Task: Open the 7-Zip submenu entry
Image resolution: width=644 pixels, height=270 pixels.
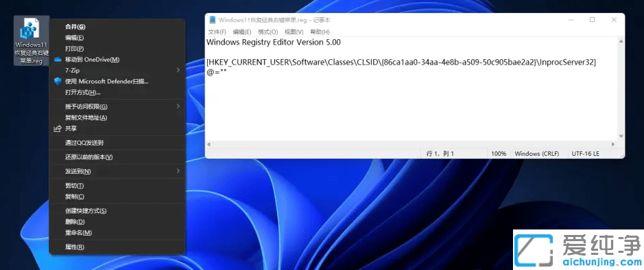Action: pyautogui.click(x=117, y=70)
